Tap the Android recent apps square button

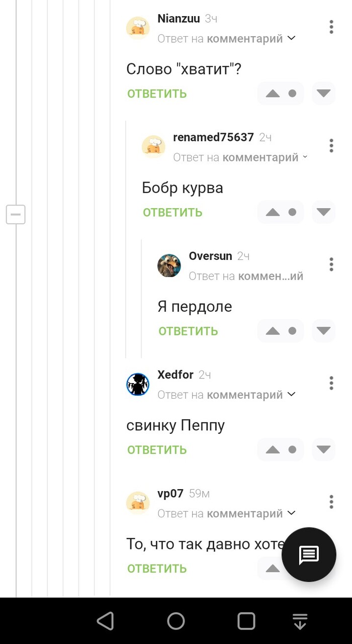[x=246, y=621]
